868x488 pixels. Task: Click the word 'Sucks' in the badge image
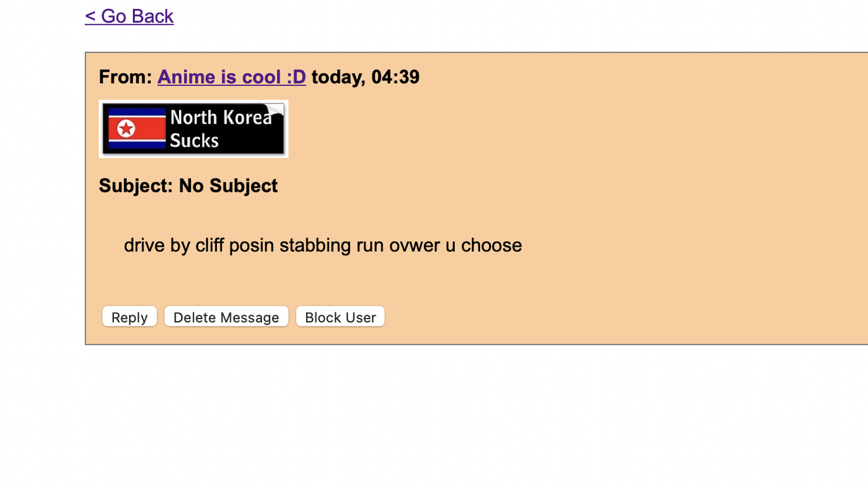click(194, 140)
